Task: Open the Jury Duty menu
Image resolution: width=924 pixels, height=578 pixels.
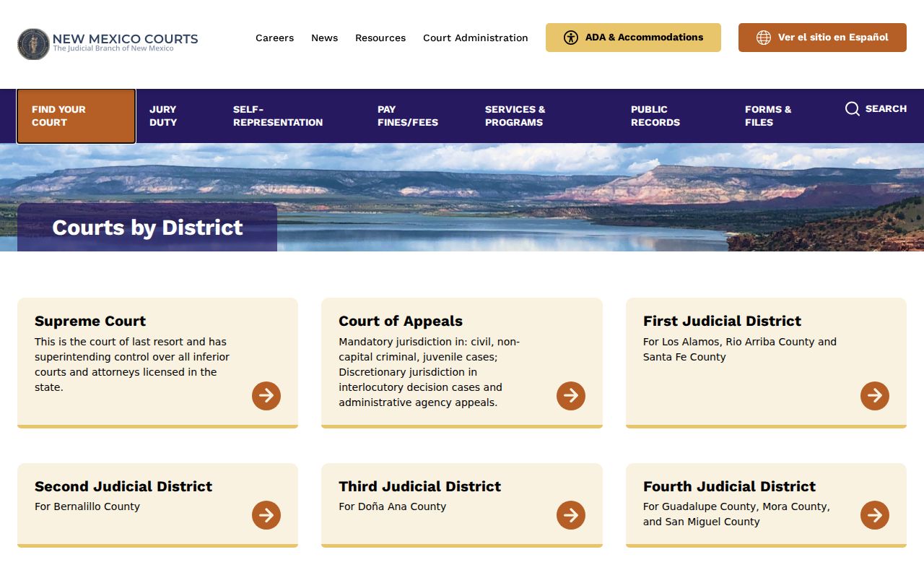Action: (163, 116)
